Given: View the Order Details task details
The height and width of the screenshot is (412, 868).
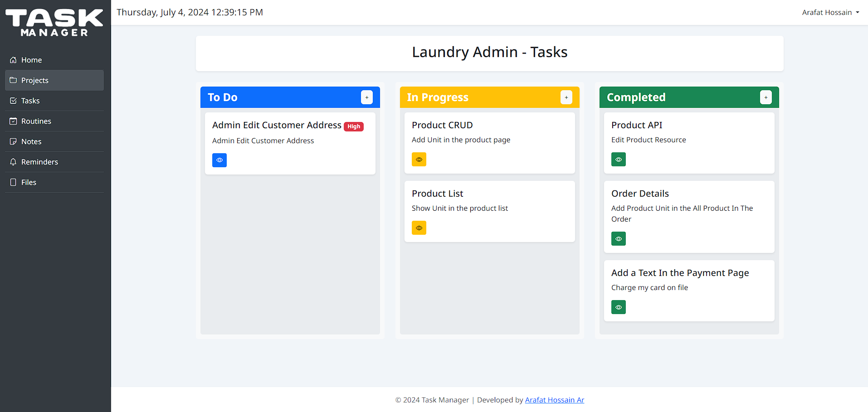Looking at the screenshot, I should [618, 238].
